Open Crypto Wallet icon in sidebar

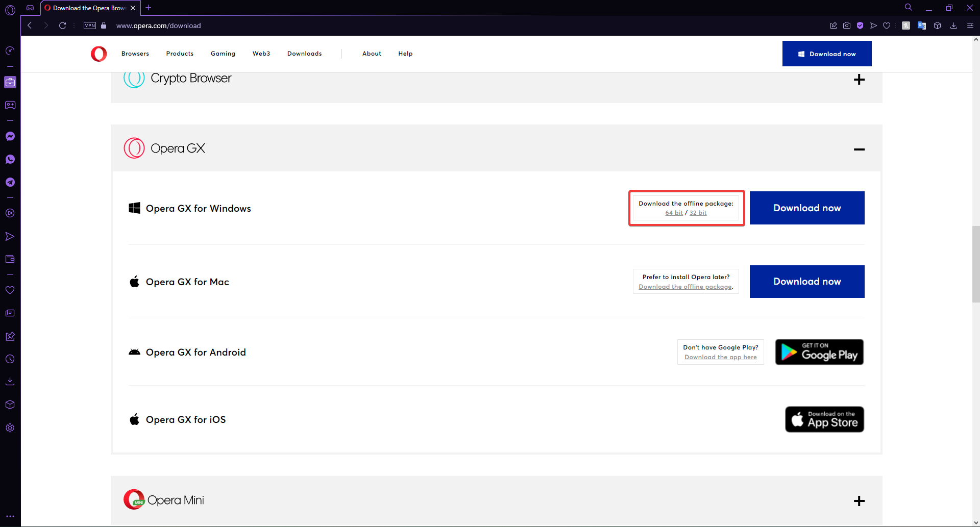[x=10, y=259]
